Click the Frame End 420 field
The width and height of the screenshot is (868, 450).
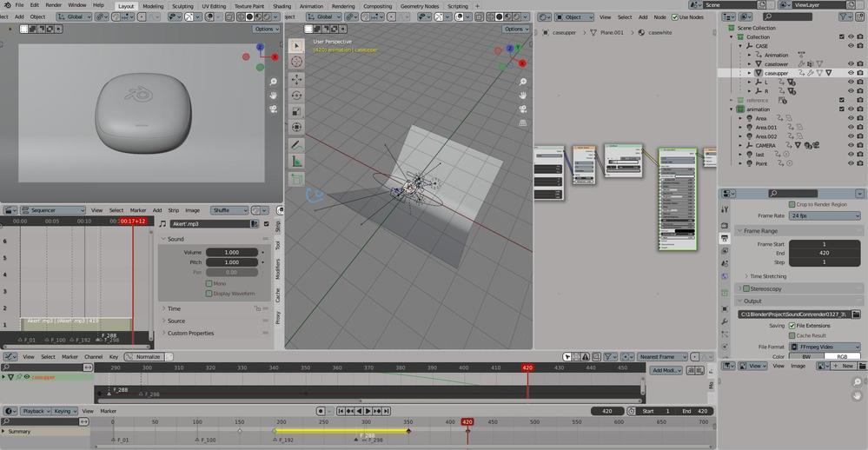coord(825,253)
